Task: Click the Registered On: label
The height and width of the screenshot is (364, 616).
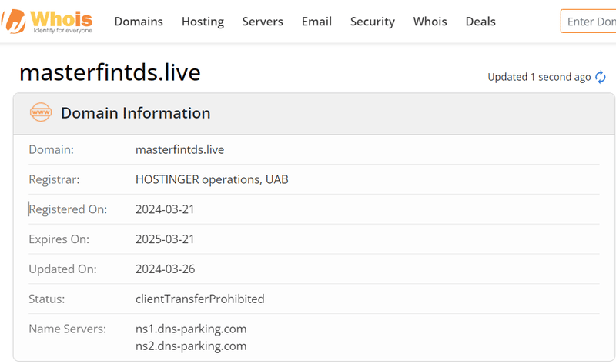Action: (68, 209)
